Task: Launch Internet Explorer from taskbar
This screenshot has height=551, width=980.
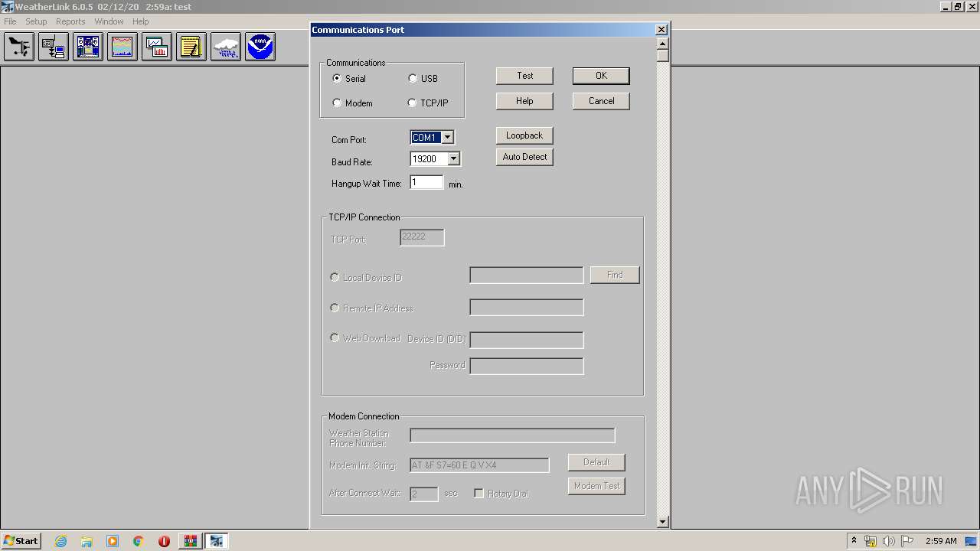Action: coord(60,541)
